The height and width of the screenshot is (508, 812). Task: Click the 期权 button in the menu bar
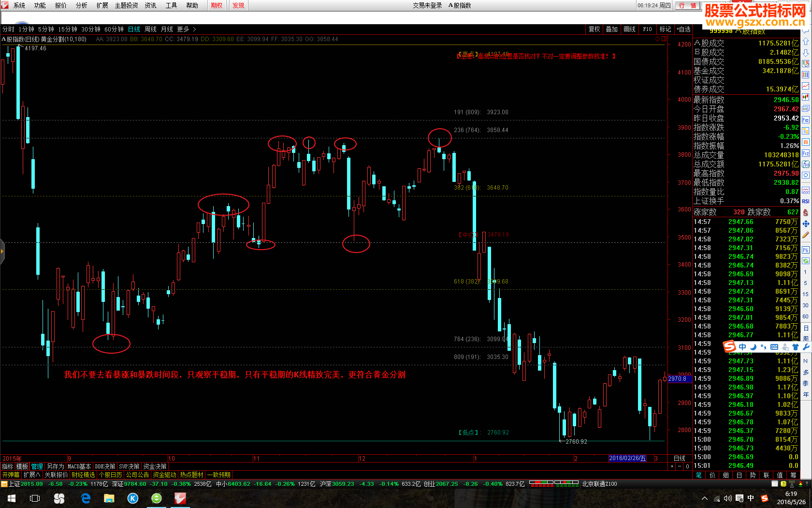pyautogui.click(x=217, y=5)
